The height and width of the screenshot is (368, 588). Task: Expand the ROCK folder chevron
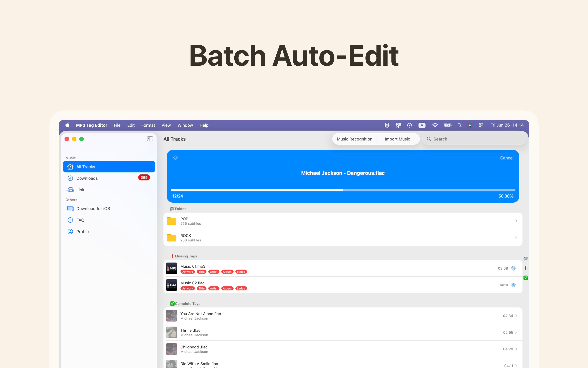tap(516, 238)
